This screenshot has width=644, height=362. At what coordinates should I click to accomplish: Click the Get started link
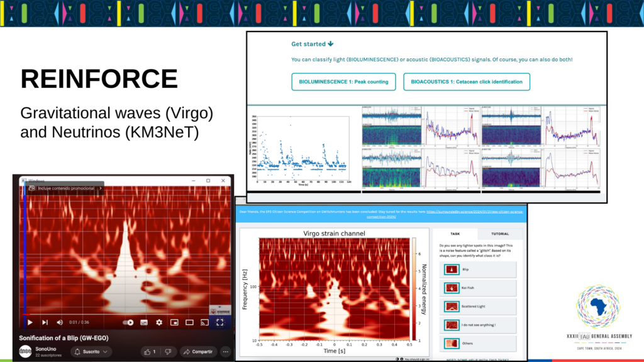313,44
